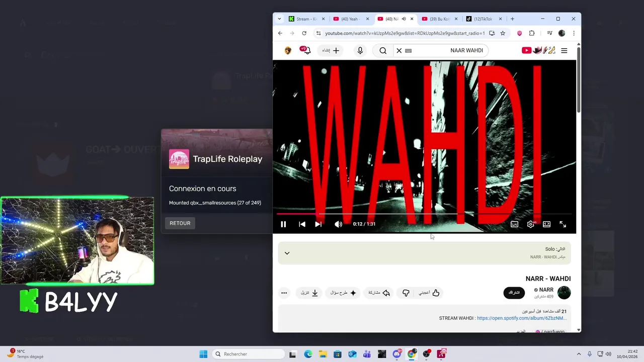This screenshot has width=644, height=362.
Task: Download the video with the download button
Action: 309,293
